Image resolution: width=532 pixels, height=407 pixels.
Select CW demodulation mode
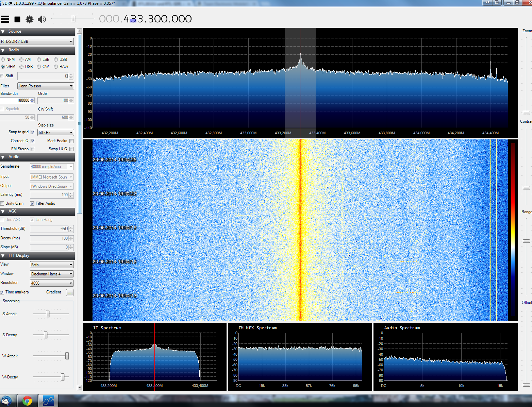pyautogui.click(x=39, y=67)
